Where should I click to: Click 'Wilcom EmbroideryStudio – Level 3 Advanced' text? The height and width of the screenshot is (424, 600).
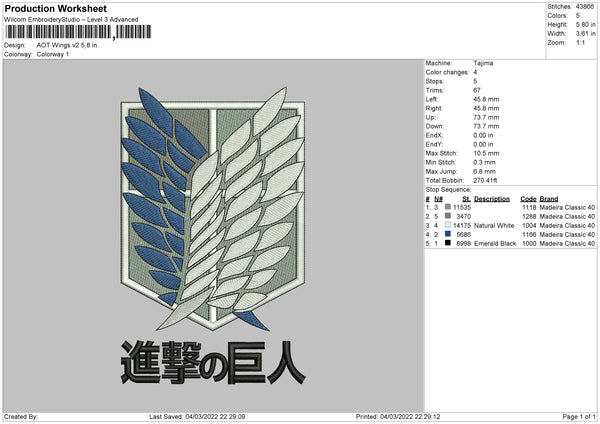pyautogui.click(x=71, y=20)
